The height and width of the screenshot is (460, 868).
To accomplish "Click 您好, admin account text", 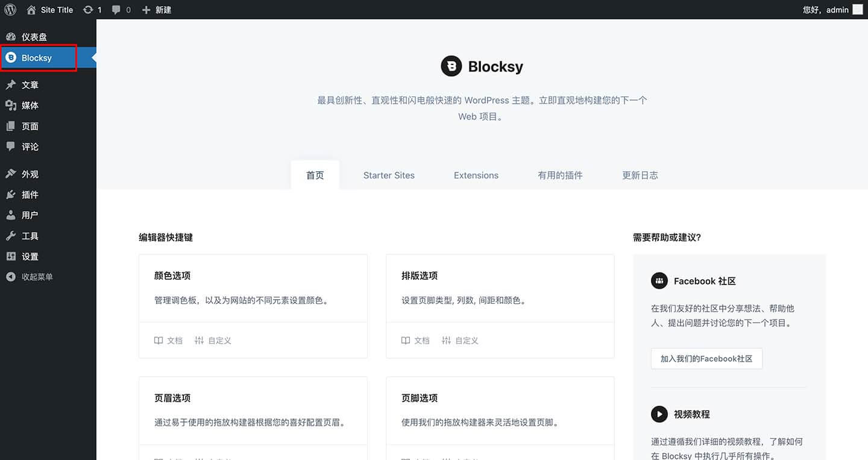I will (826, 10).
